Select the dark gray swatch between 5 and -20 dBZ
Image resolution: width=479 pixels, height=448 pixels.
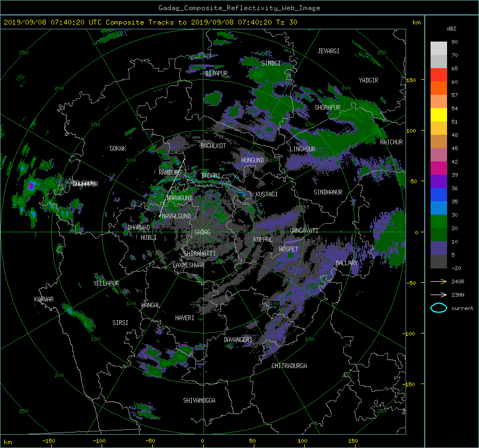(439, 262)
